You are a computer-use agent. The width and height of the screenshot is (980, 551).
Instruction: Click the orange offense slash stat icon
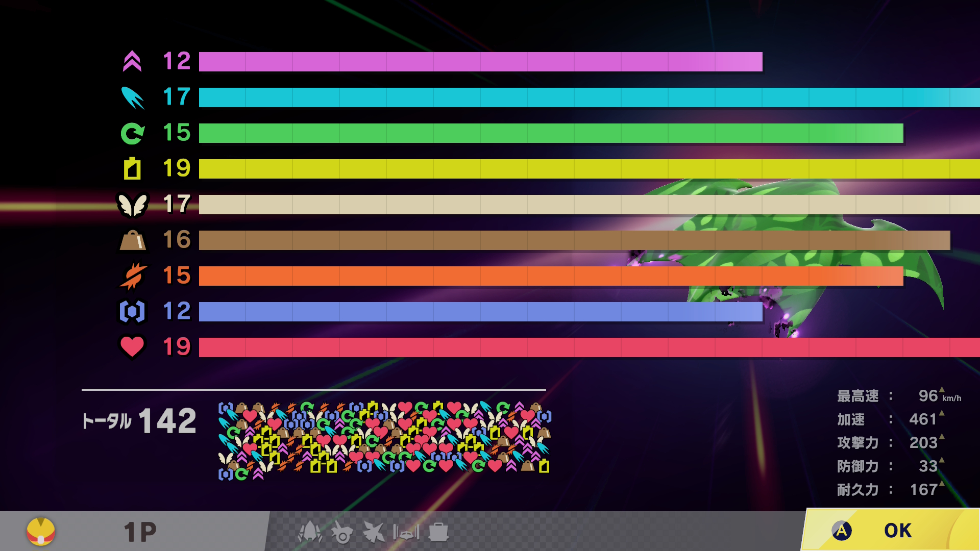pyautogui.click(x=132, y=276)
